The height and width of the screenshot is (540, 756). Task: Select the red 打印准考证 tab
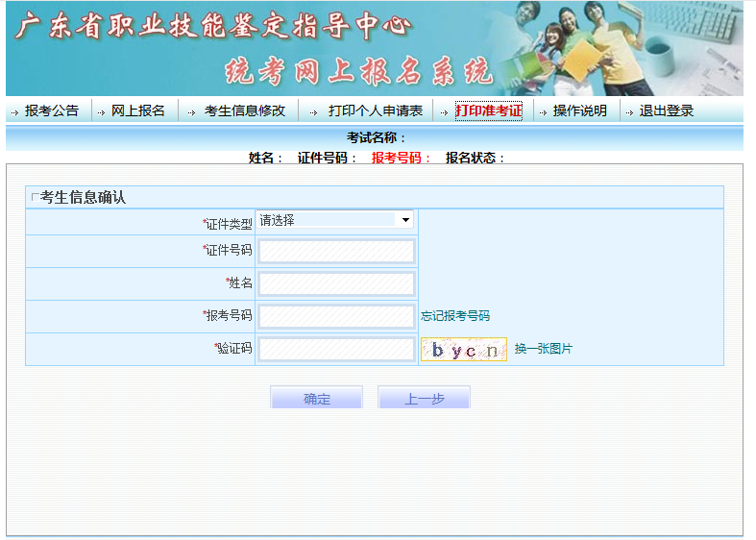pos(488,110)
